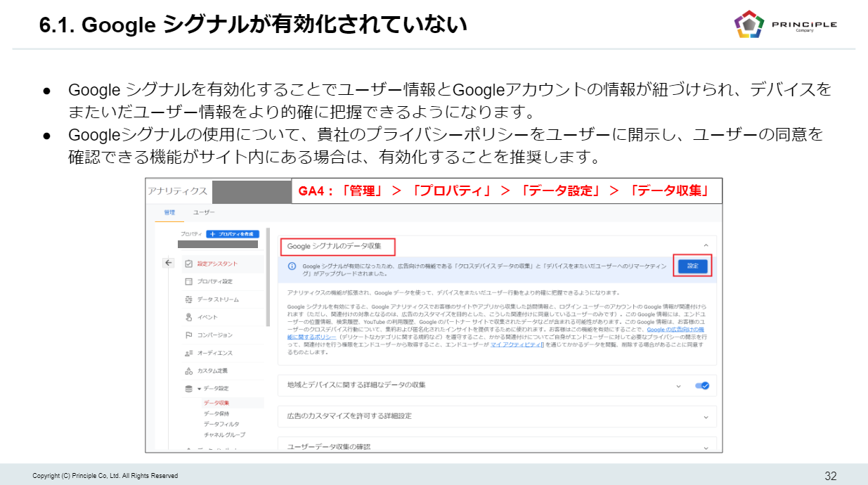
Task: Open the オーディエンス icon
Action: pos(188,353)
